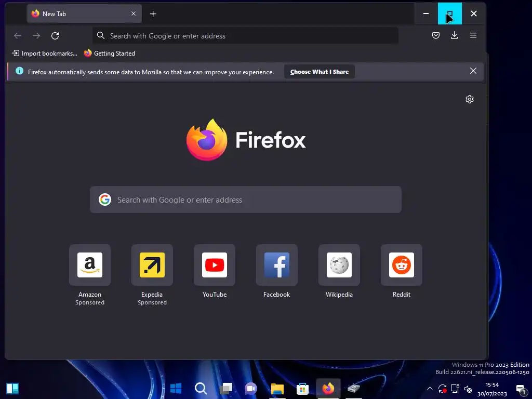This screenshot has height=399, width=532.
Task: Click the Google logo in the search box
Action: pos(105,199)
